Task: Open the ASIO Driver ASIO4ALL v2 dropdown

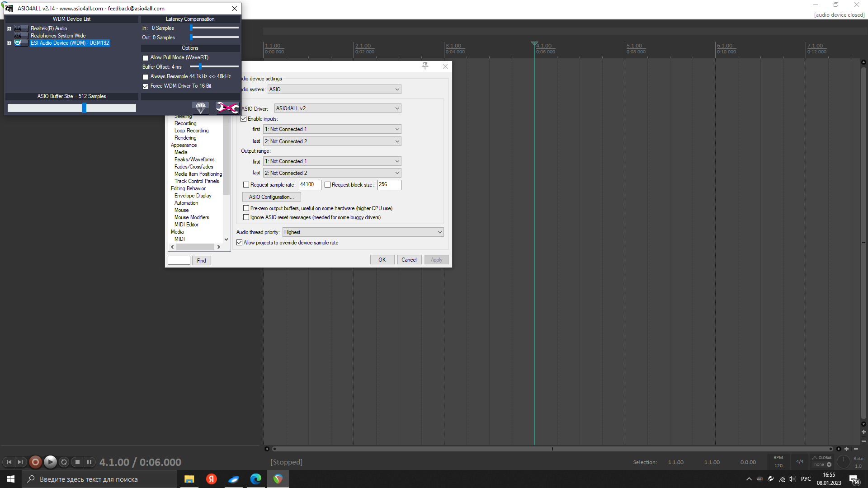Action: coord(338,108)
